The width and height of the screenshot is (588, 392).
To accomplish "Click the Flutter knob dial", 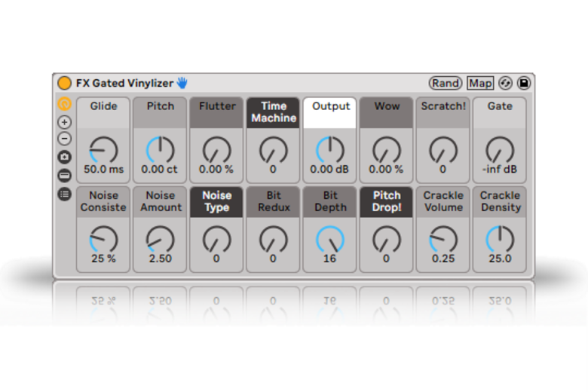I will coord(217,151).
